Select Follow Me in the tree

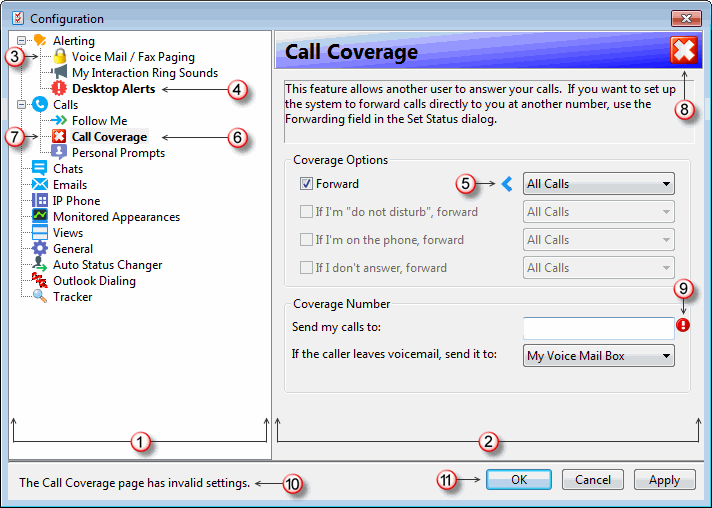(x=99, y=121)
